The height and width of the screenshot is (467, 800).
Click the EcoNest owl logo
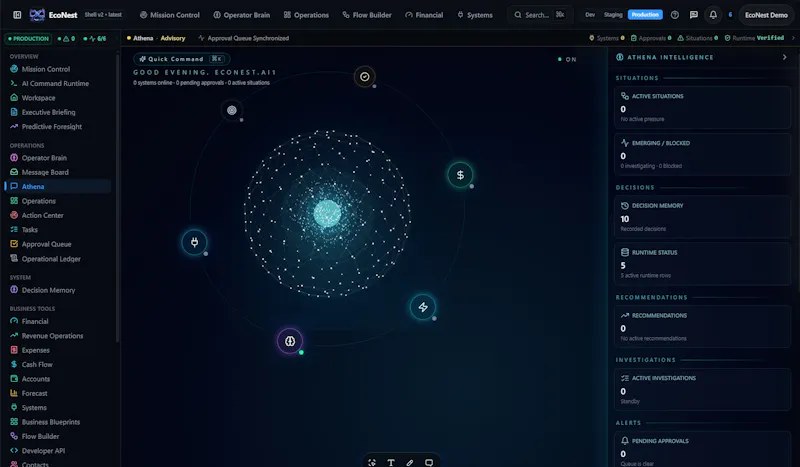(37, 15)
